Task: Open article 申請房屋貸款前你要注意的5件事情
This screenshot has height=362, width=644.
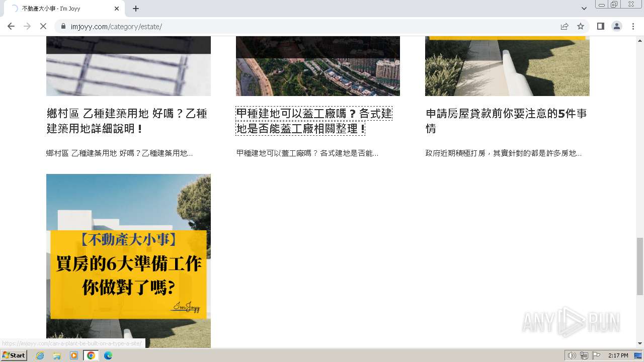Action: (506, 121)
